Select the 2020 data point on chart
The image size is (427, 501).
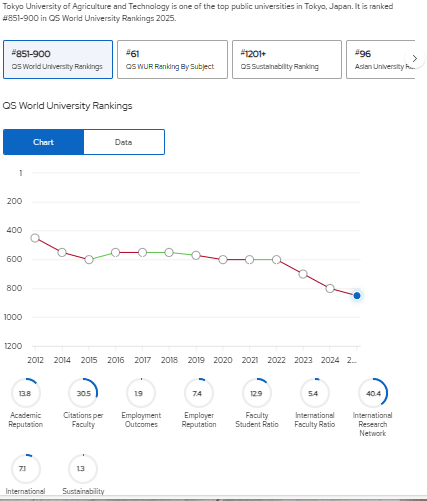(x=223, y=260)
